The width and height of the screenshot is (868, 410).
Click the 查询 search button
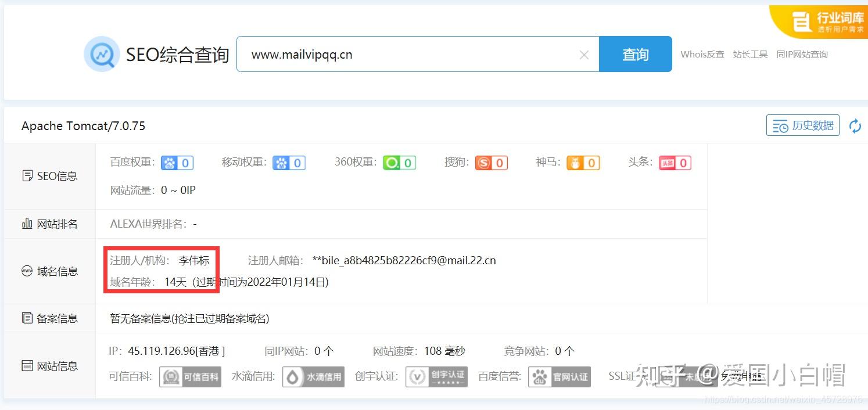click(636, 54)
